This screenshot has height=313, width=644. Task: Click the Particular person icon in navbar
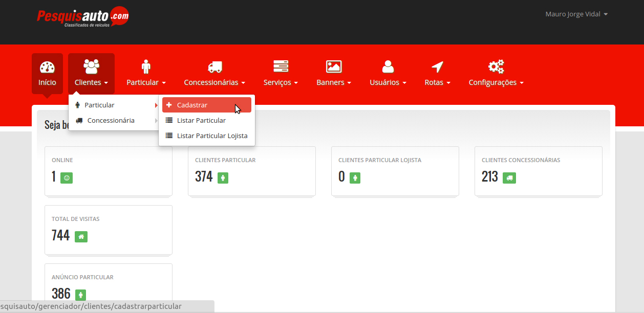[x=146, y=66]
